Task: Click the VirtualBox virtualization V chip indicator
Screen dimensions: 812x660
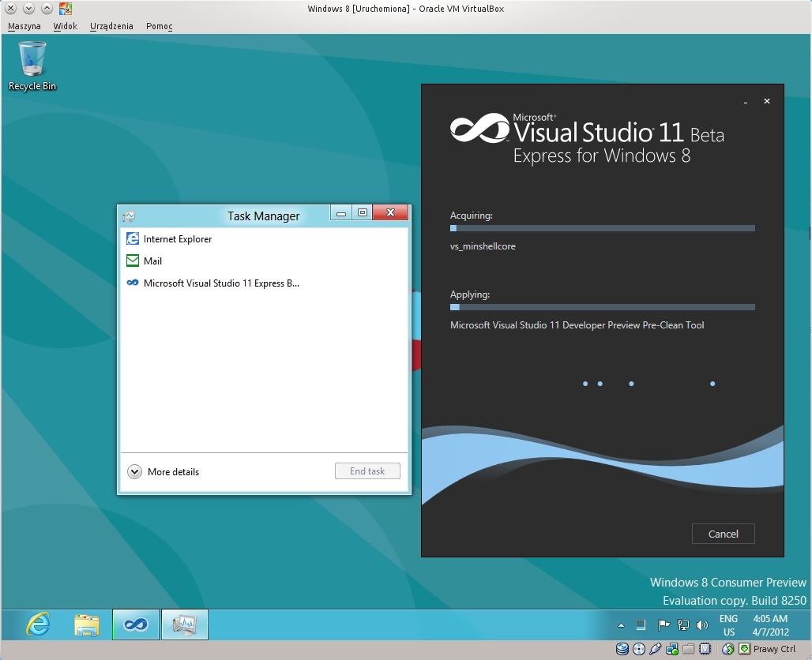Action: (x=705, y=649)
